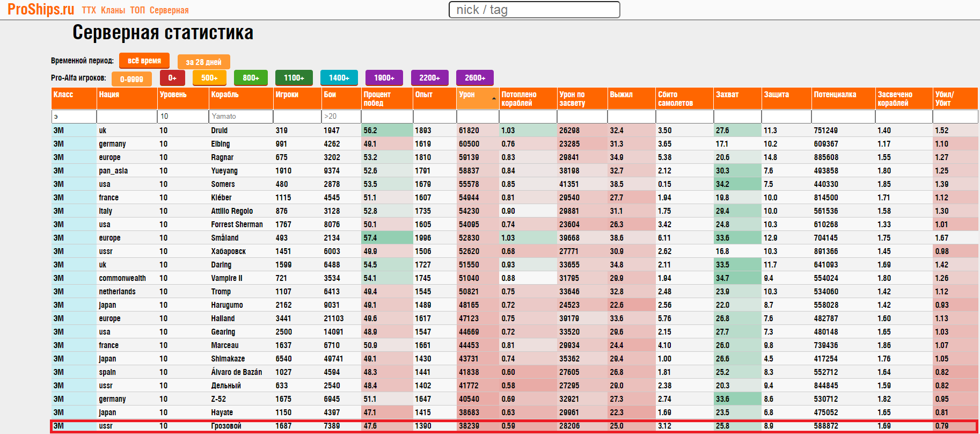Select the Хабаровск ship name

pos(228,251)
